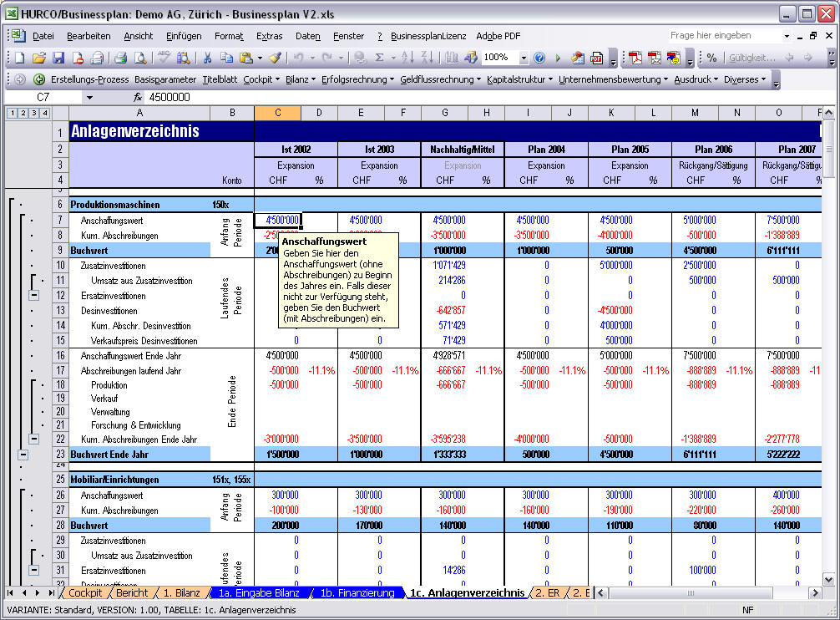Convert to PDF and email icon
The width and height of the screenshot is (840, 620).
[654, 58]
